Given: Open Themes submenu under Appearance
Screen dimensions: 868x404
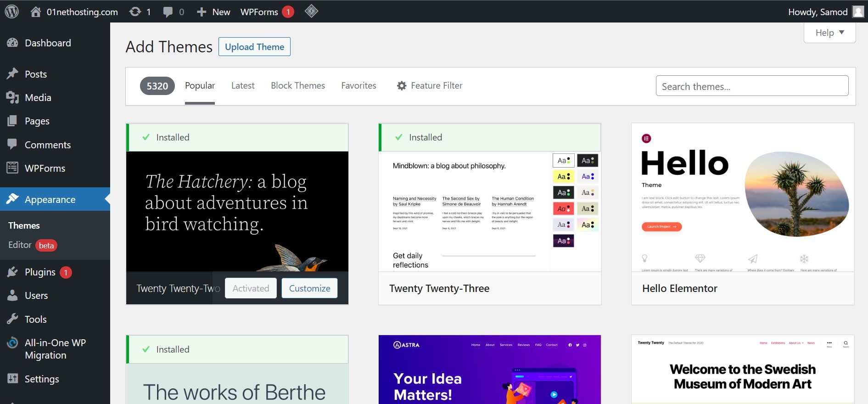Looking at the screenshot, I should [x=24, y=225].
